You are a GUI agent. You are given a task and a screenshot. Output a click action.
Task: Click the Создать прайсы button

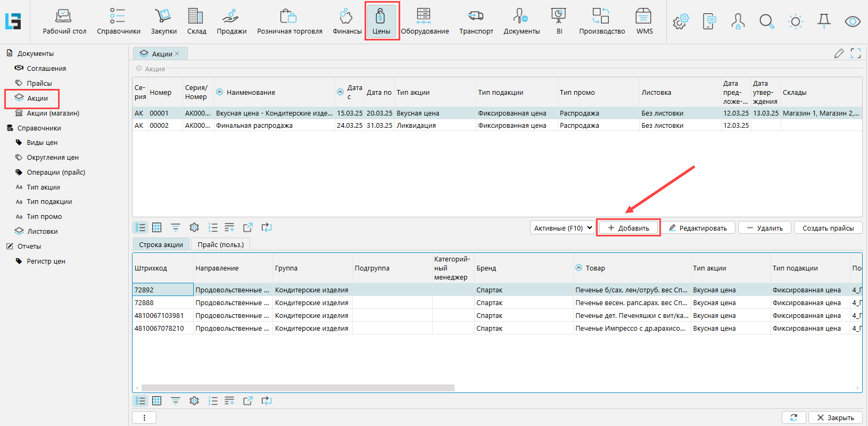[828, 228]
